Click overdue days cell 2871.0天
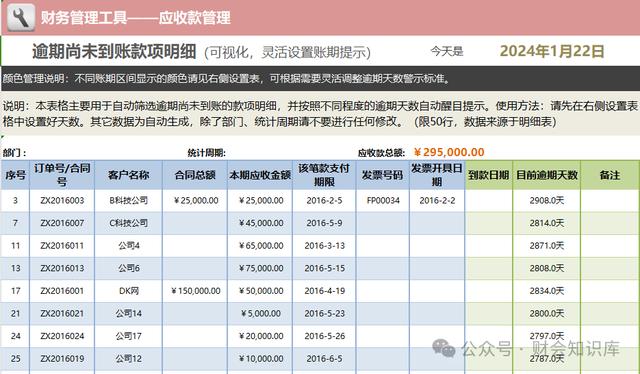Screen dimensions: 640x374 tap(547, 246)
